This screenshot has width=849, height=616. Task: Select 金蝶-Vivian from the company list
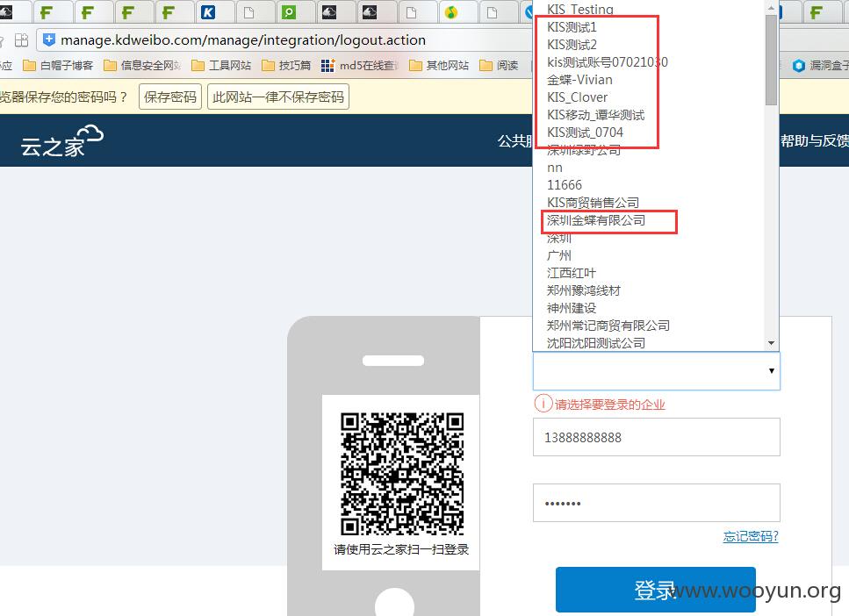[579, 80]
